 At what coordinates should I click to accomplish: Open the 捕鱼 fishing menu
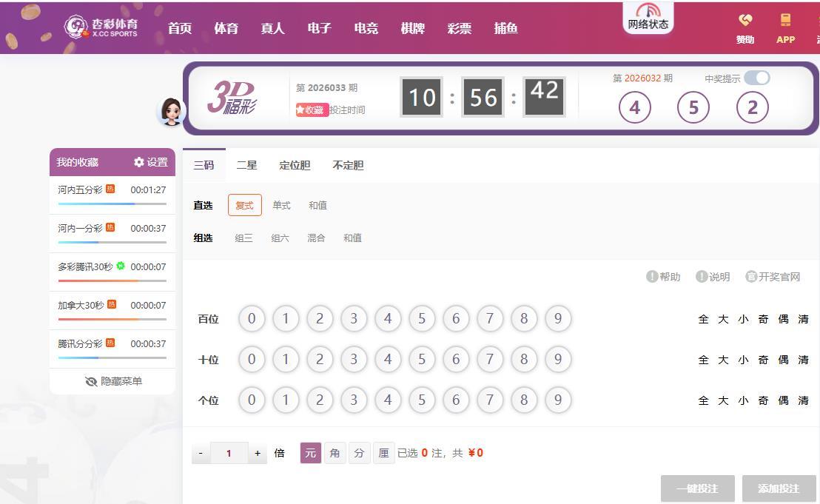coord(506,28)
